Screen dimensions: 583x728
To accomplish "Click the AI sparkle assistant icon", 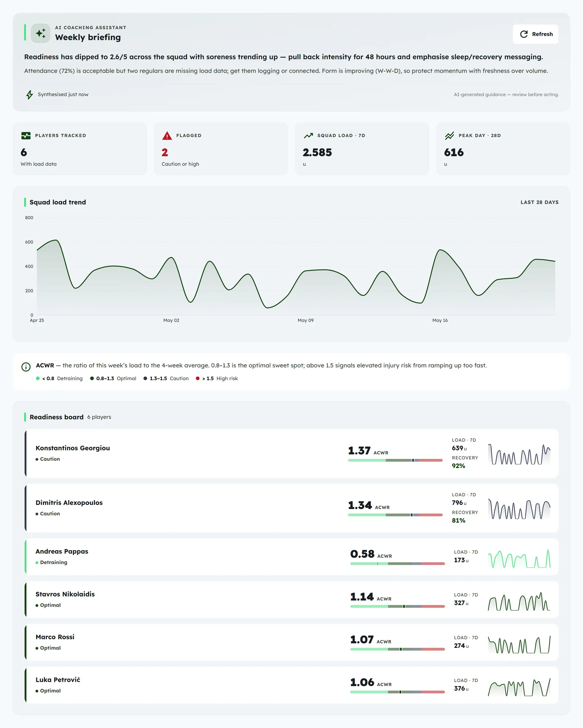I will [x=40, y=34].
